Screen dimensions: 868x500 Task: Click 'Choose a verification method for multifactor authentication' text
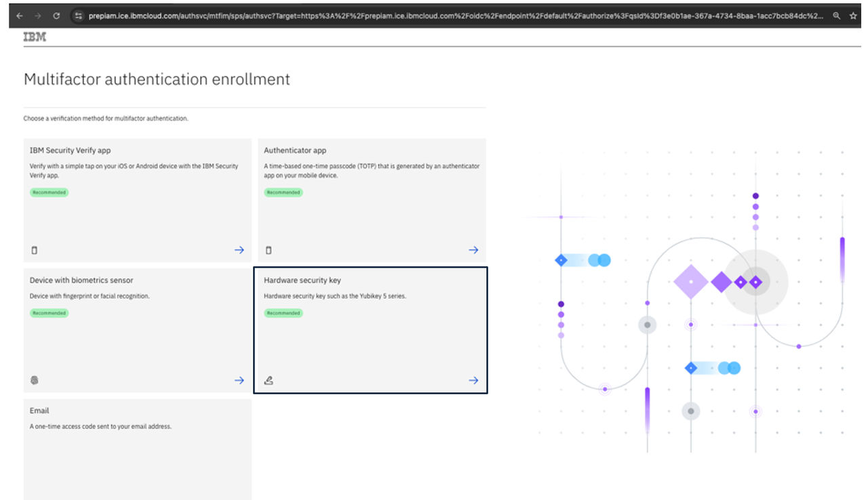pyautogui.click(x=106, y=119)
